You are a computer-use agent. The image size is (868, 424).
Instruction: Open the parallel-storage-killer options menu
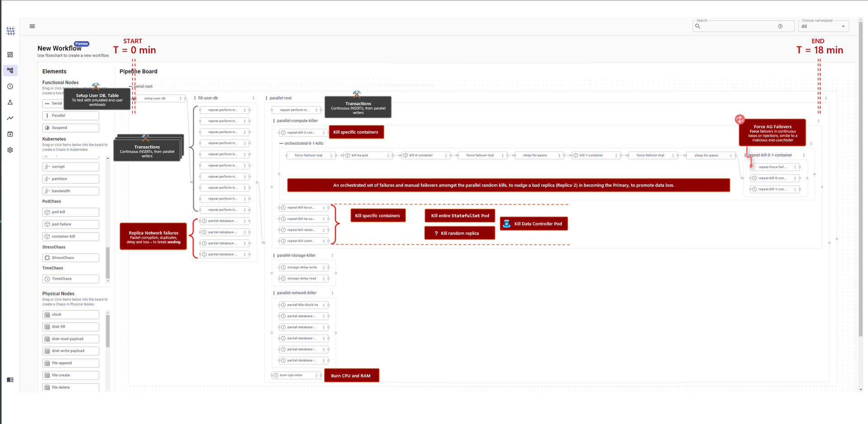[x=332, y=255]
